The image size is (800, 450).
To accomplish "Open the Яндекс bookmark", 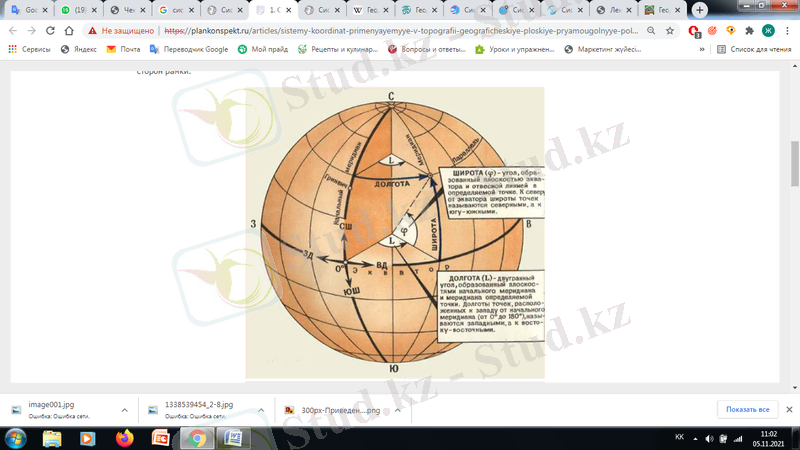I will (80, 49).
